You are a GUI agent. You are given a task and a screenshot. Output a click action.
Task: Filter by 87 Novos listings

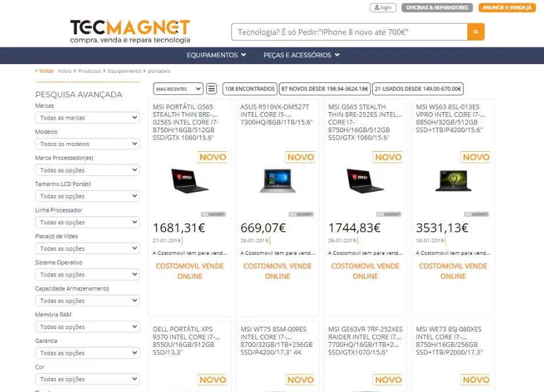pos(324,89)
